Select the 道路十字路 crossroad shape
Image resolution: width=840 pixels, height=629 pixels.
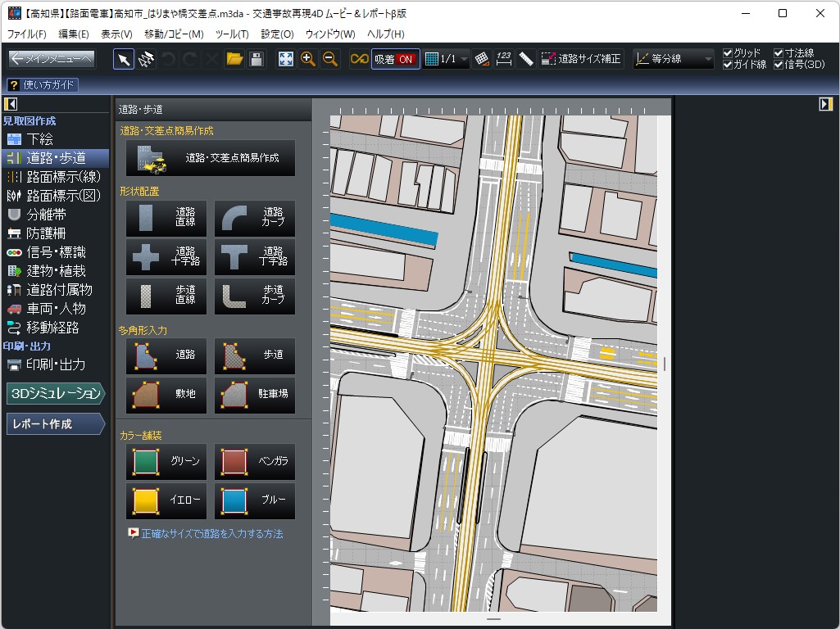coord(167,256)
